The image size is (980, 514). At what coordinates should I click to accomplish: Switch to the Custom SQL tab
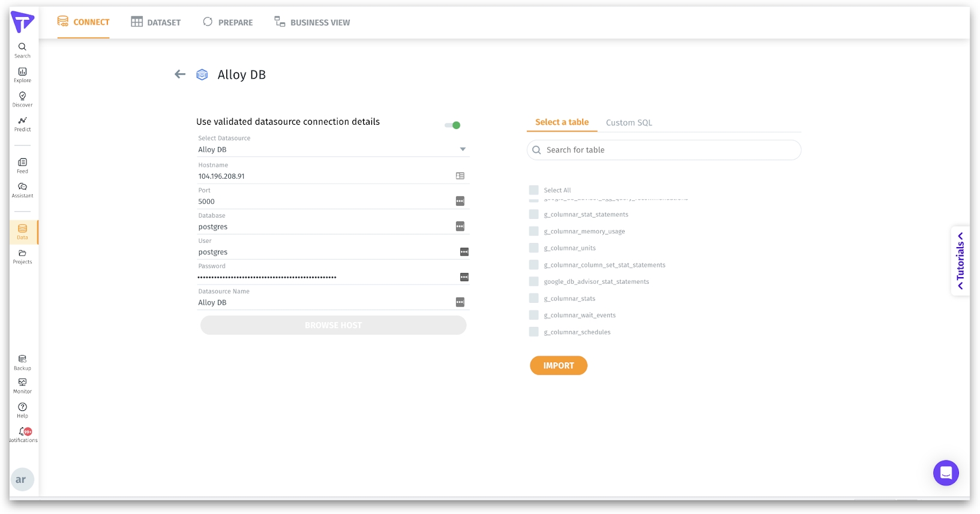pyautogui.click(x=628, y=123)
